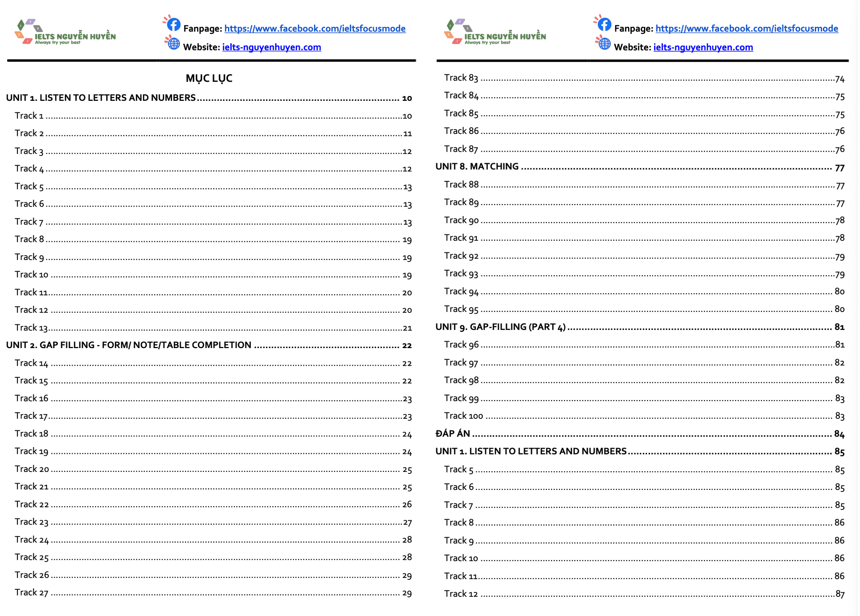Click the IELTS Nguyễn Huyền logo on left page
Image resolution: width=860 pixels, height=616 pixels.
click(x=65, y=32)
